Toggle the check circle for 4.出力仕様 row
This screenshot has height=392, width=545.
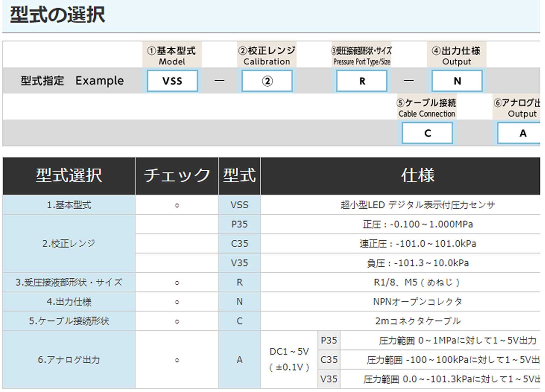pos(177,302)
